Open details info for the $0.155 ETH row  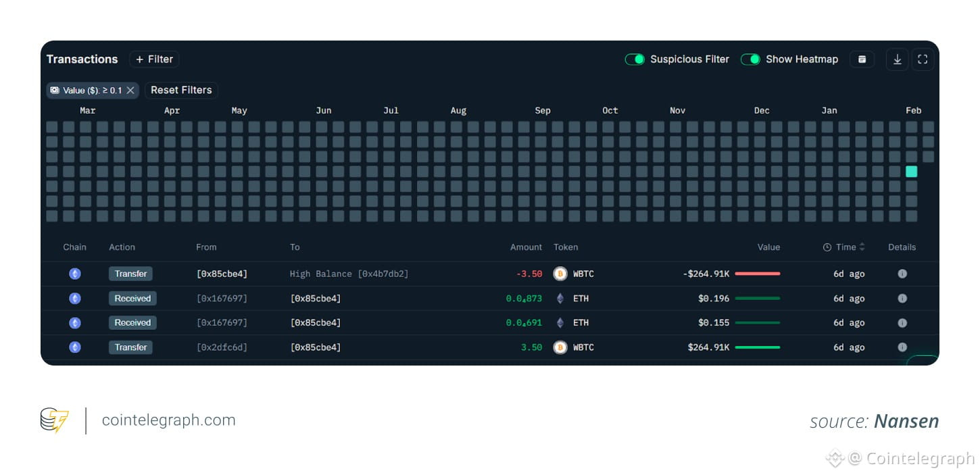click(902, 323)
